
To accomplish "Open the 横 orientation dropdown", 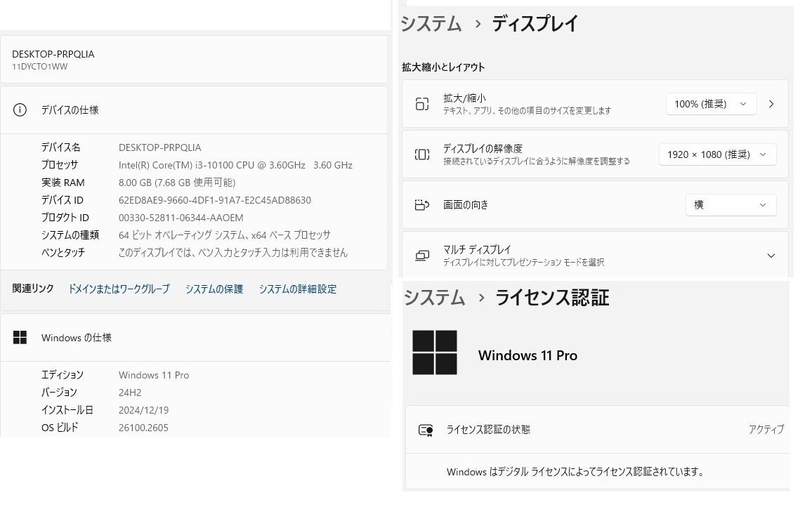I will click(x=731, y=204).
